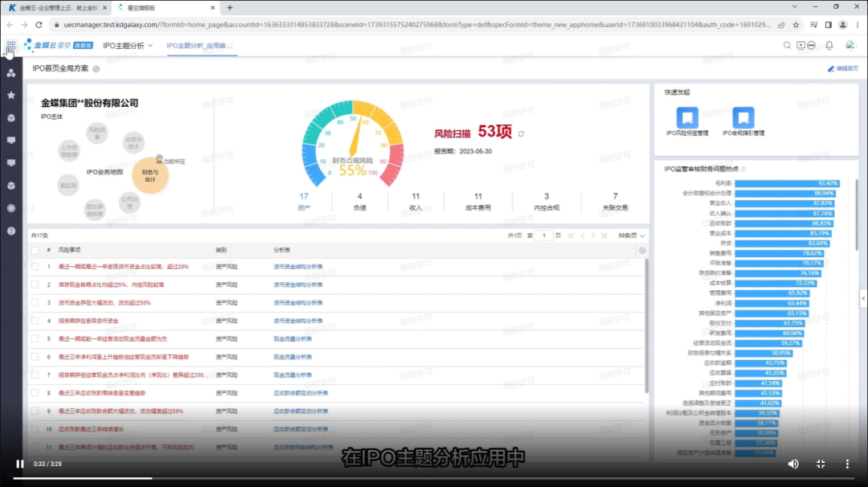Open favorites star in left sidebar

click(x=11, y=95)
